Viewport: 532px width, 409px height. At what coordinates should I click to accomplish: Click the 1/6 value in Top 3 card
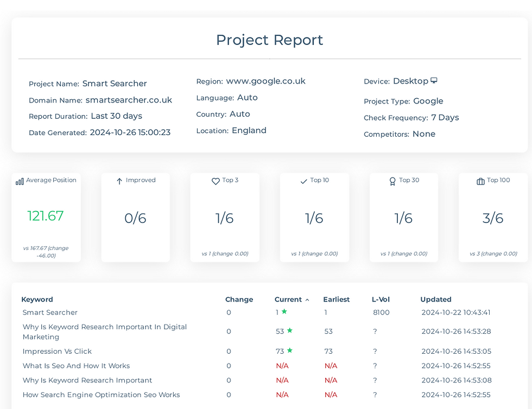coord(224,218)
